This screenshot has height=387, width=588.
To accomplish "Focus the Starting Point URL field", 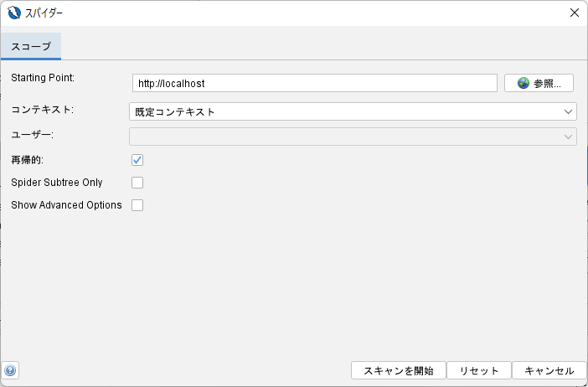I will click(x=315, y=83).
